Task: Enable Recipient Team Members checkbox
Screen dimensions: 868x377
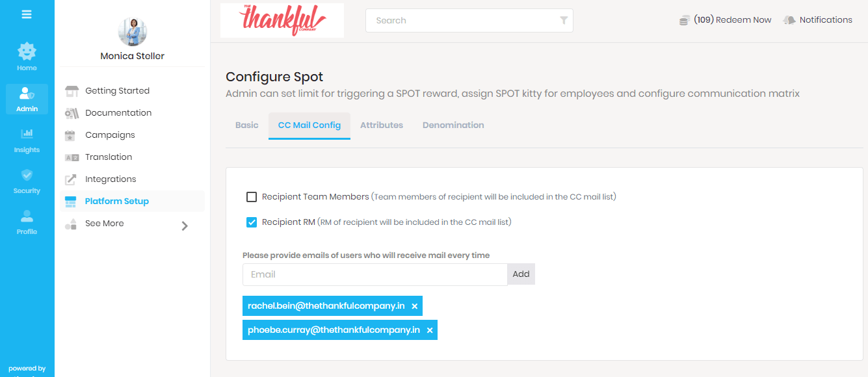Action: [x=252, y=197]
